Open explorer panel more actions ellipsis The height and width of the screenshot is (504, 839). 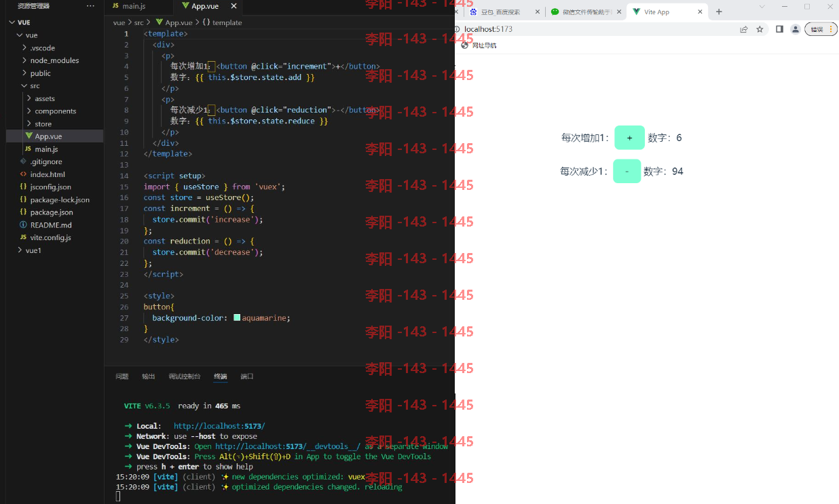coord(90,5)
